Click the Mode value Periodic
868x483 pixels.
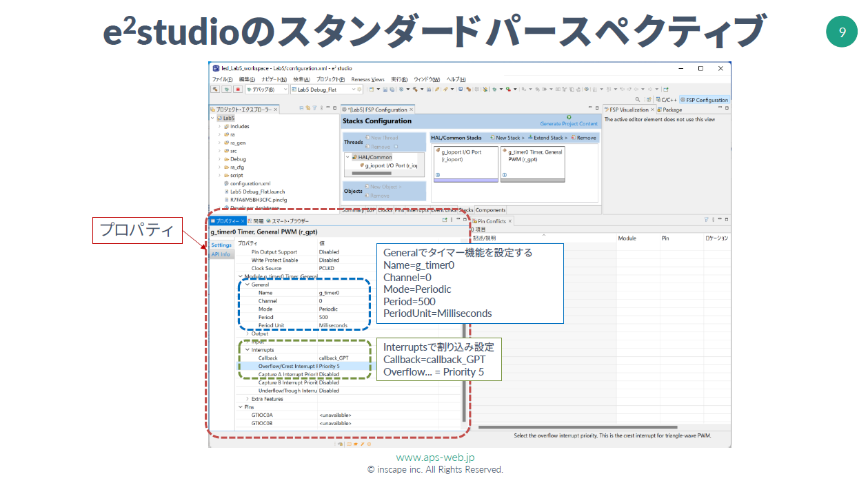point(328,309)
